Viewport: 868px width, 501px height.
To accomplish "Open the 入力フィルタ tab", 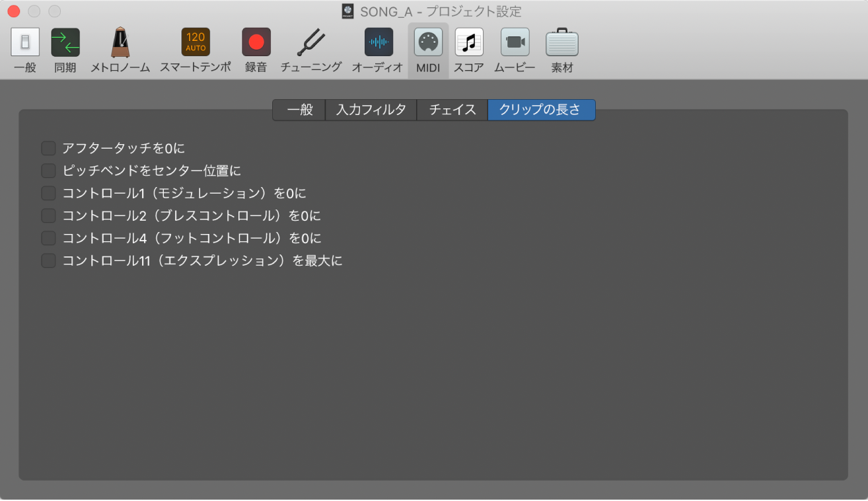I will point(371,110).
